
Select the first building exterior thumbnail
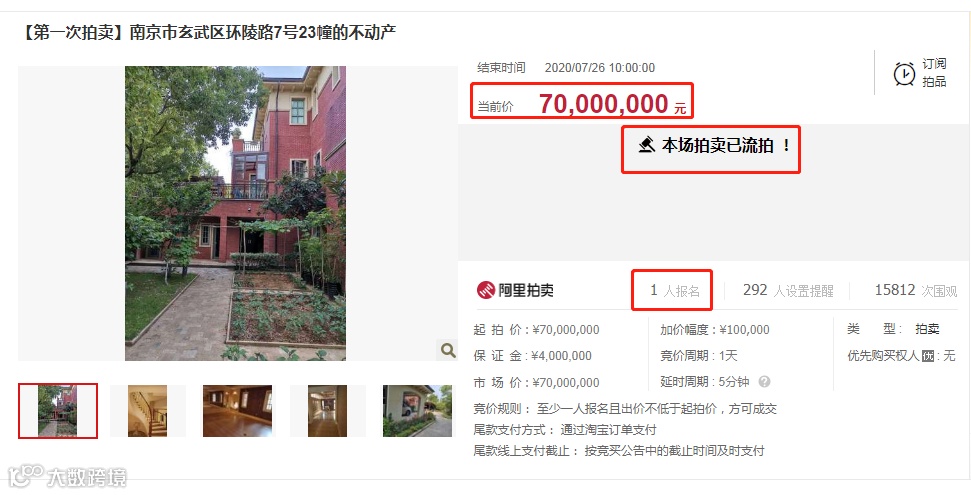58,411
